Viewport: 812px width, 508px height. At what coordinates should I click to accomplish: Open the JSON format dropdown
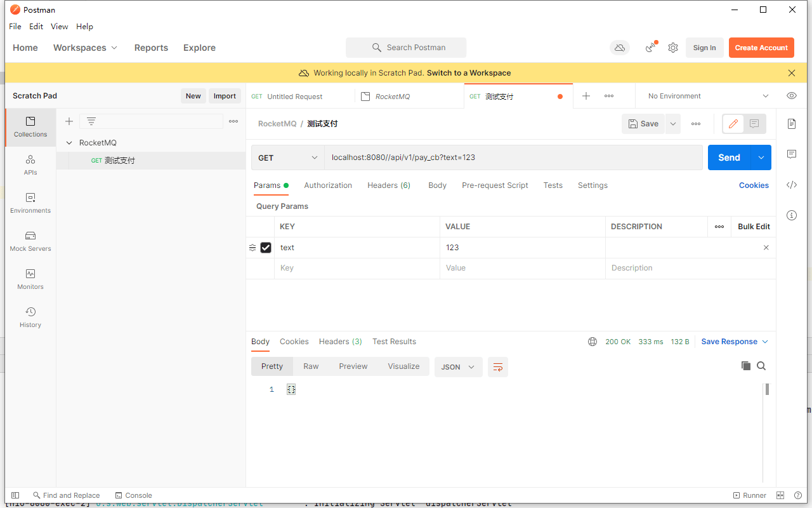(459, 367)
